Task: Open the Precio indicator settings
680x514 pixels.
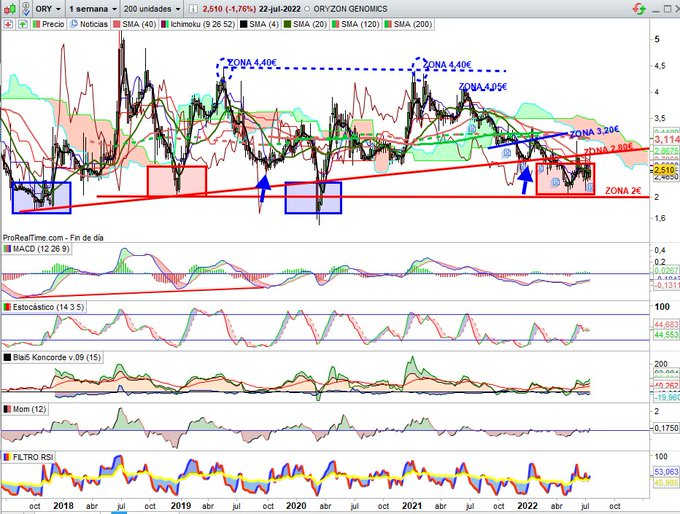Action: [49, 24]
